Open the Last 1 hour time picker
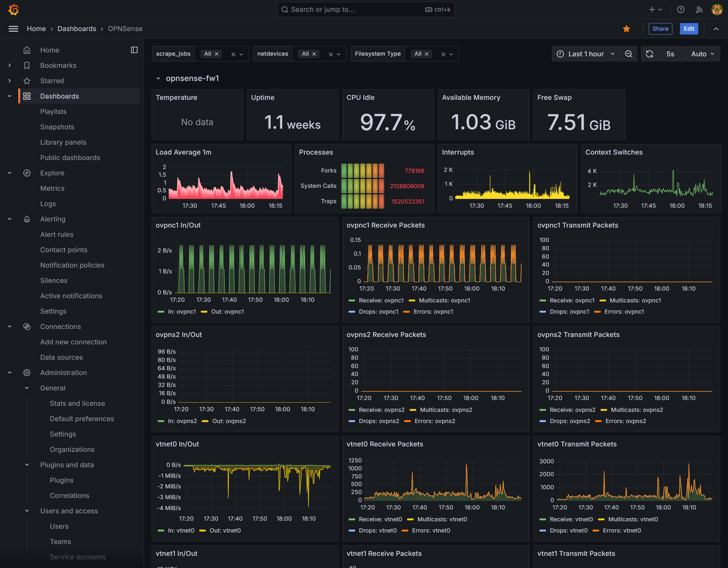Viewport: 728px width, 568px height. (x=586, y=54)
